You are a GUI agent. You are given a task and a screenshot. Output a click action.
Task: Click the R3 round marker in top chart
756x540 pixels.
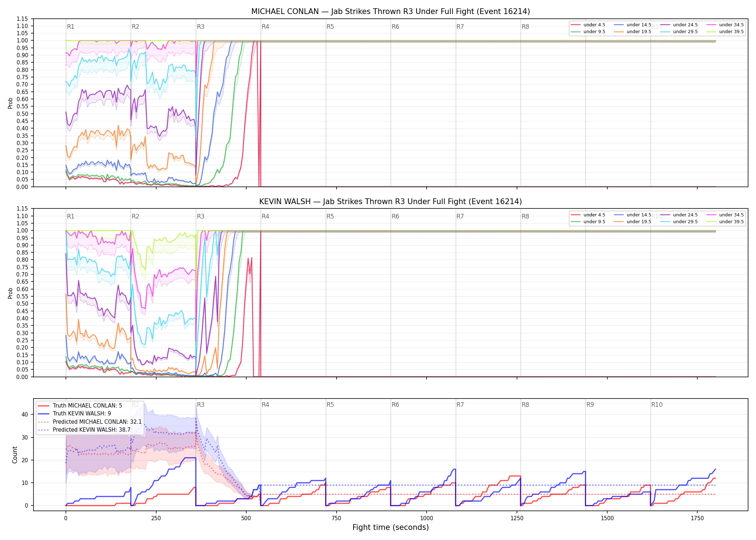[201, 27]
